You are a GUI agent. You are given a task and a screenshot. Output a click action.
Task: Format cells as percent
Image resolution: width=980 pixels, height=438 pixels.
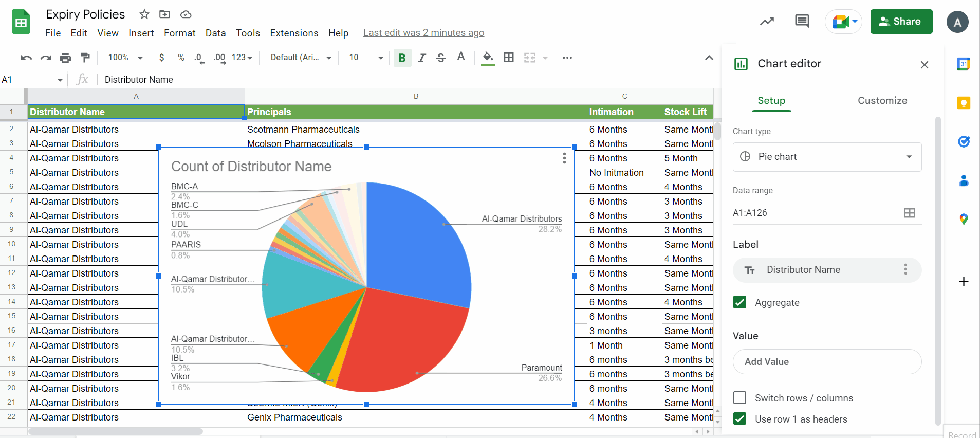coord(181,58)
